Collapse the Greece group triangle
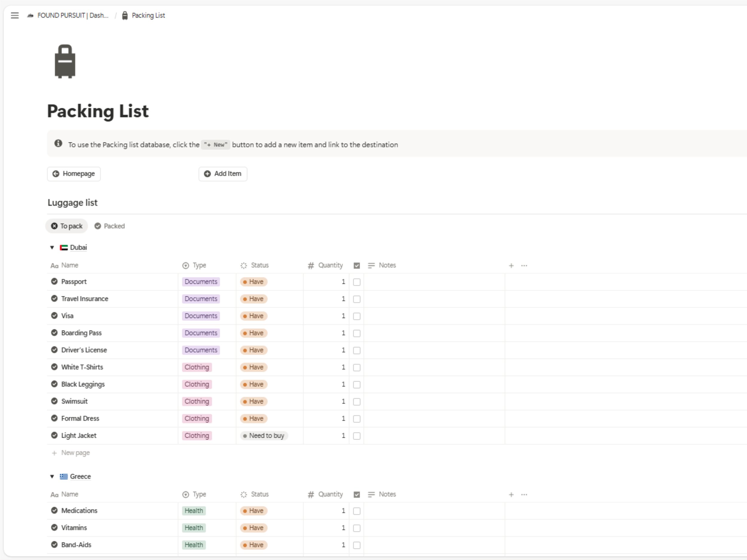Image resolution: width=747 pixels, height=560 pixels. click(52, 477)
